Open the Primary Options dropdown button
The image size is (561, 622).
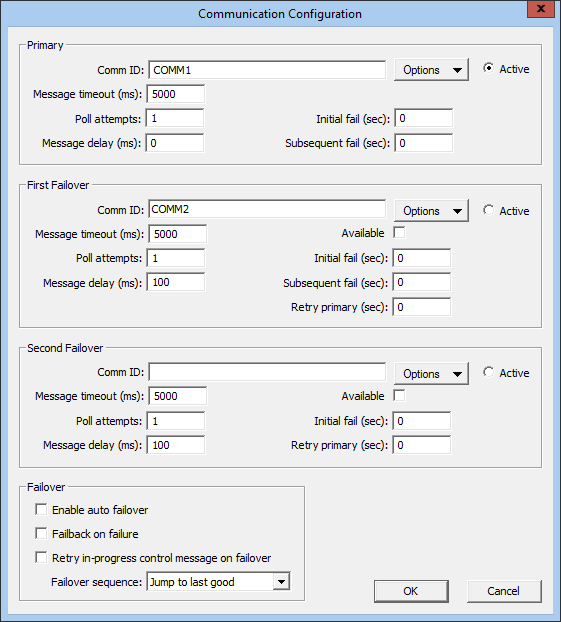click(x=431, y=70)
